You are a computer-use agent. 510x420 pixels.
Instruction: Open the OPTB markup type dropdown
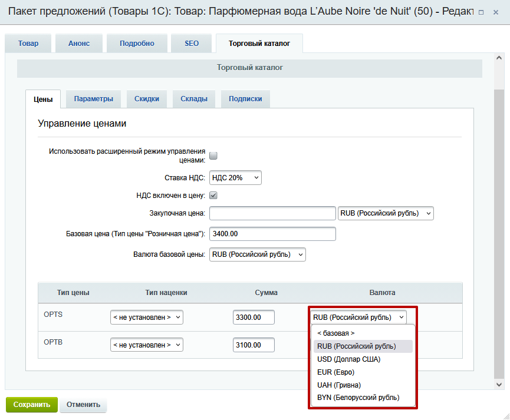coord(146,345)
